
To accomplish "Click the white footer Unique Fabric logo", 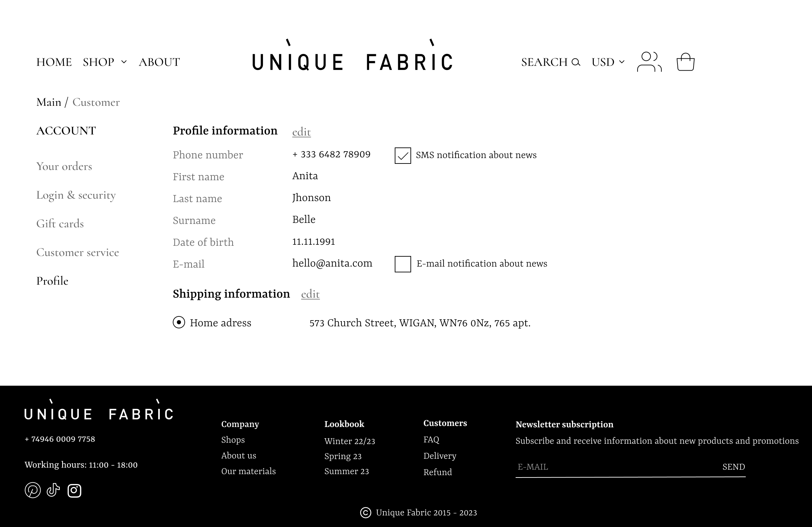I will [99, 411].
